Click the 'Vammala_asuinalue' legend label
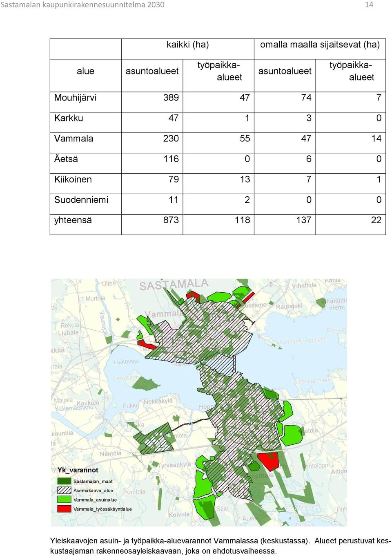Viewport: 392px width, 556px height. (x=95, y=500)
